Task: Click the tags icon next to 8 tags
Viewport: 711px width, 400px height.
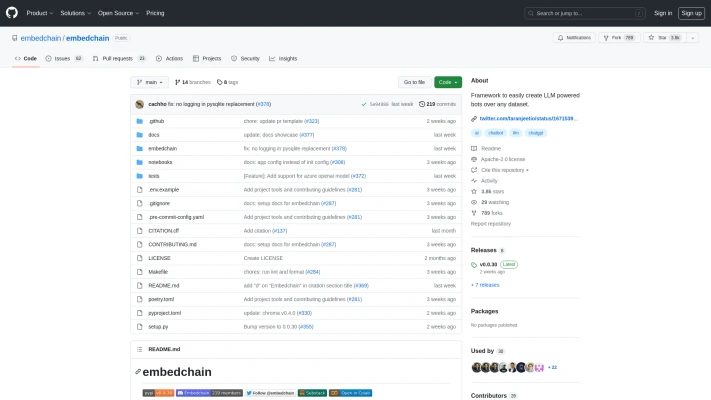Action: (x=219, y=82)
